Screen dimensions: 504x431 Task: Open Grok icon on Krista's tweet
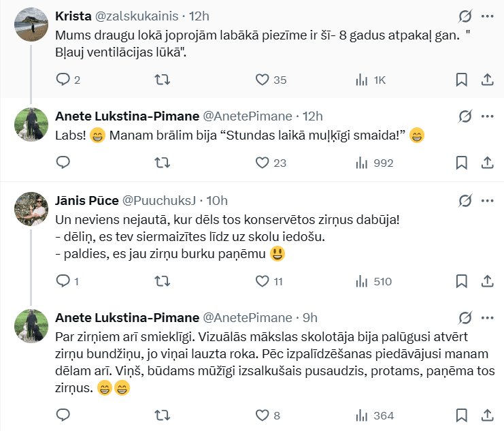465,16
